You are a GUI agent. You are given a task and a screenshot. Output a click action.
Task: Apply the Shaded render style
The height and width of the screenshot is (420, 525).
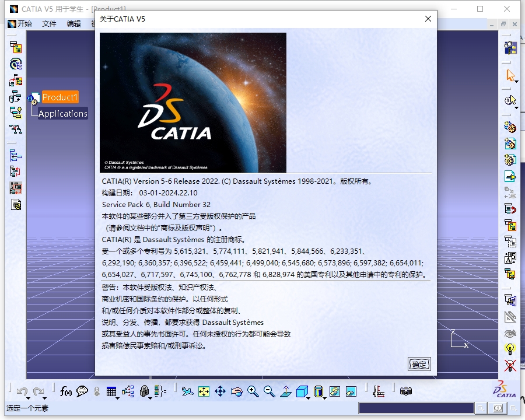(x=318, y=390)
